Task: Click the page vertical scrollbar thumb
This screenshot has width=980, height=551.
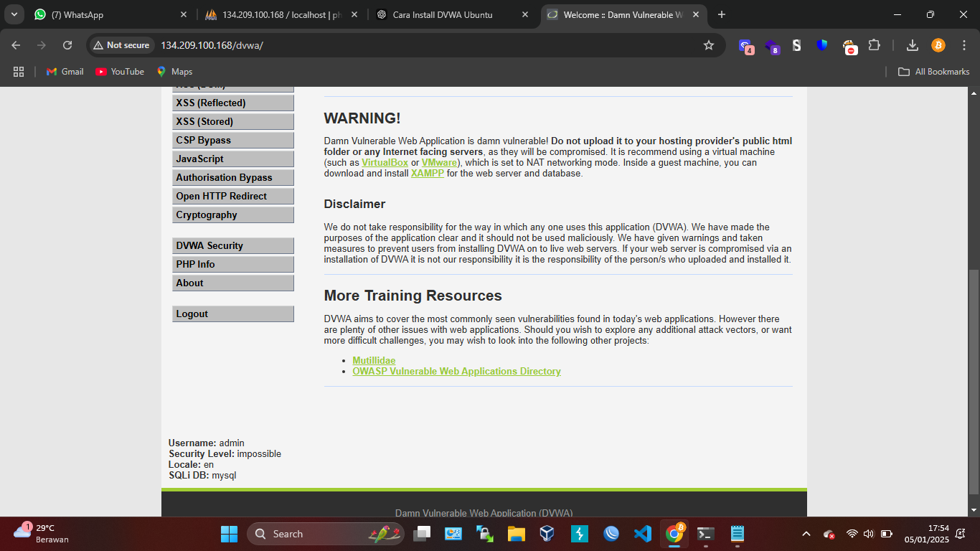Action: pyautogui.click(x=974, y=382)
